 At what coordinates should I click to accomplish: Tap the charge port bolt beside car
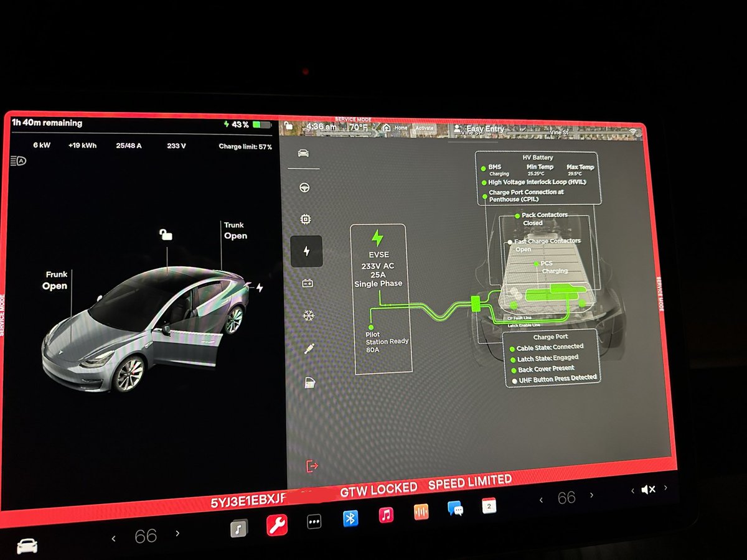click(260, 287)
